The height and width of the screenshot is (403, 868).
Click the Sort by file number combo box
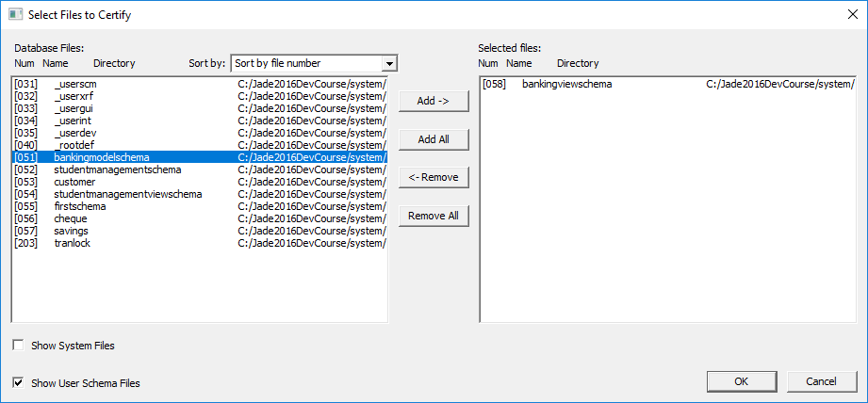[306, 64]
